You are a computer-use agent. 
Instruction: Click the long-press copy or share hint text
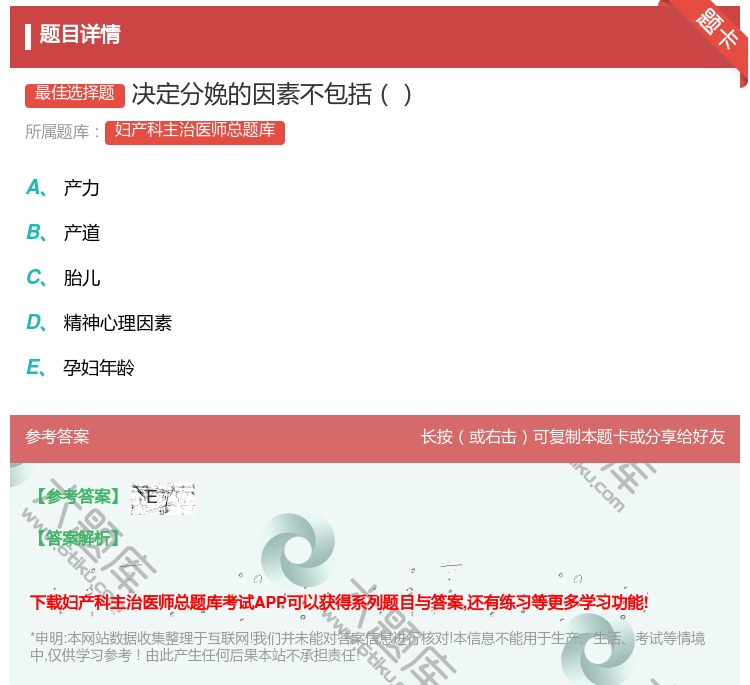[573, 437]
